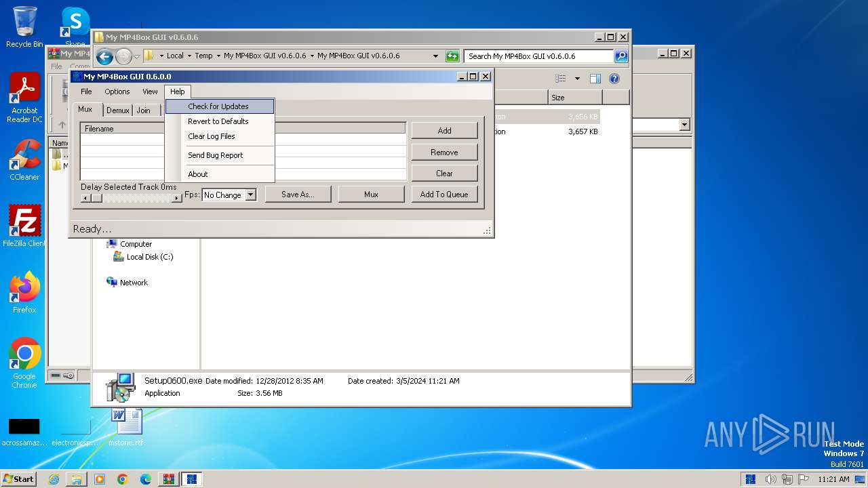The width and height of the screenshot is (868, 488).
Task: Open the taskbar clock showing 11:21 AM
Action: [x=833, y=479]
